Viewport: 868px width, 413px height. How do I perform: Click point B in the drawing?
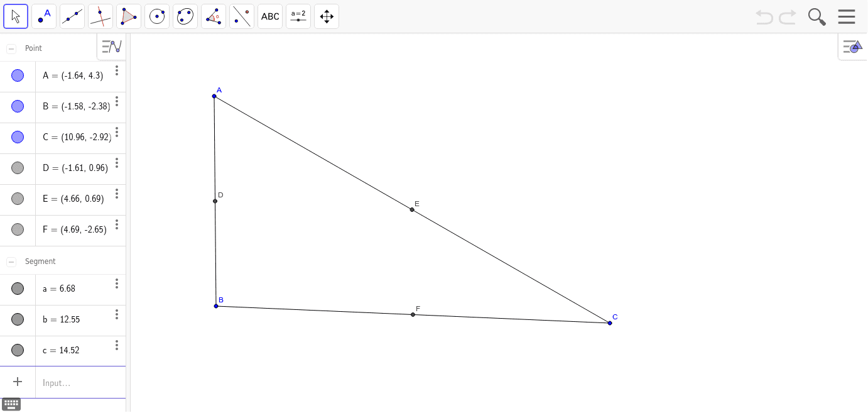click(216, 306)
